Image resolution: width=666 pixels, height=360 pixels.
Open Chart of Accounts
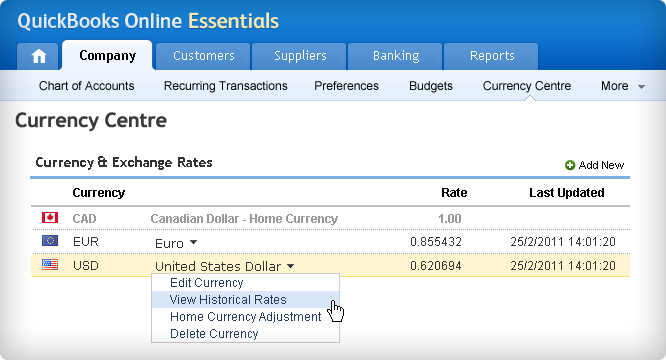pyautogui.click(x=86, y=86)
